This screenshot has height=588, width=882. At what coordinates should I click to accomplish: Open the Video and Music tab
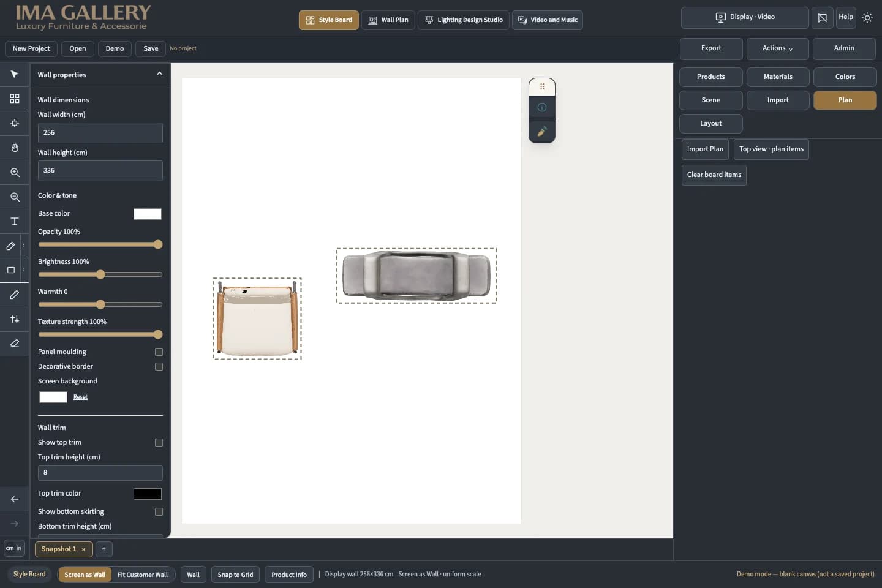(548, 20)
